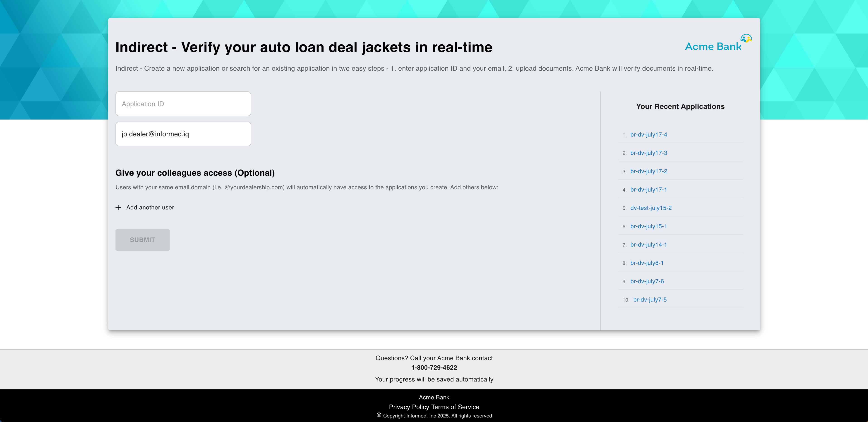The height and width of the screenshot is (422, 868).
Task: Open the Privacy Policy footer link
Action: point(409,407)
